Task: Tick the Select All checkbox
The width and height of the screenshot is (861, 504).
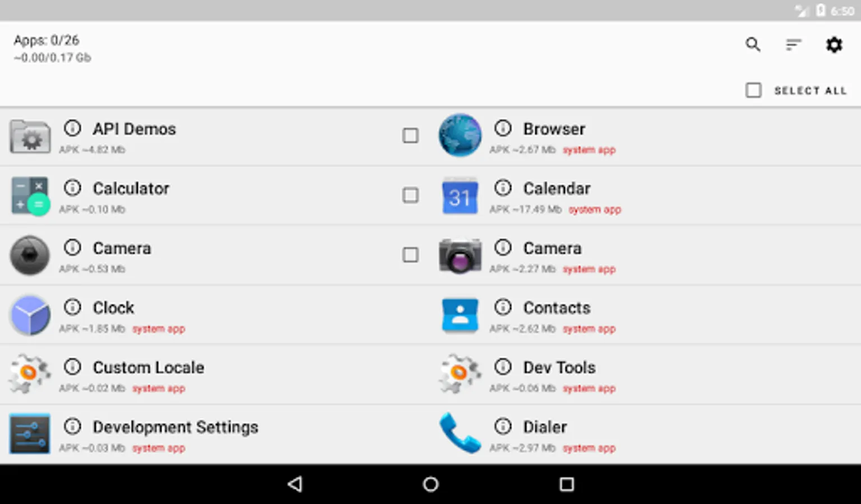Action: [x=753, y=90]
